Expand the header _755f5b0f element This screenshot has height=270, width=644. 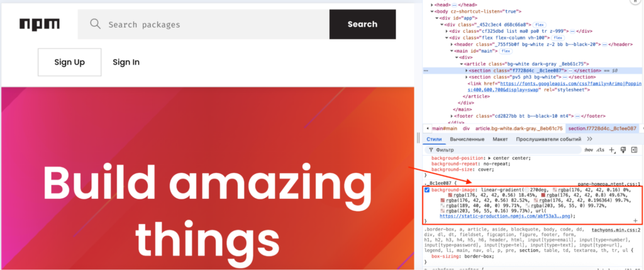coord(452,45)
